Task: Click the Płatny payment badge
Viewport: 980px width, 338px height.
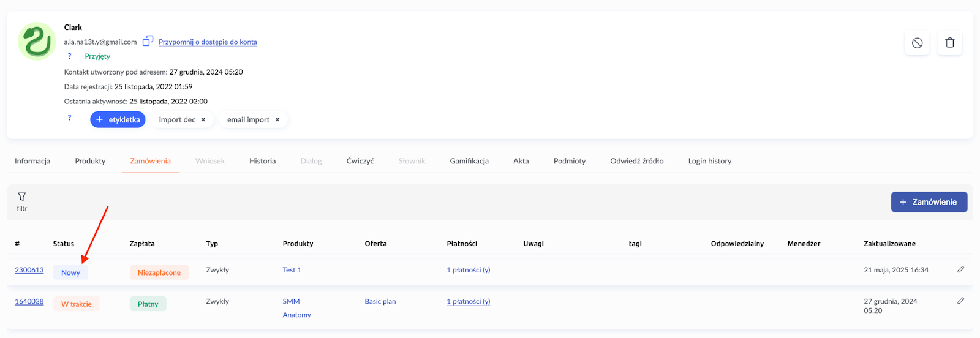Action: [148, 304]
